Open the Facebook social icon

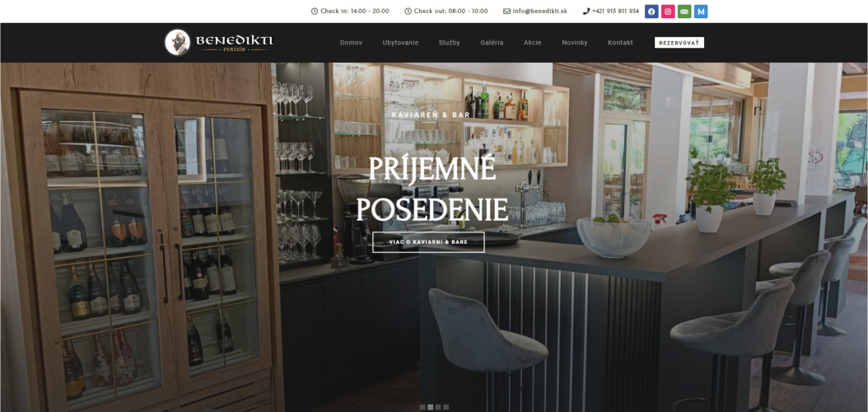tap(651, 12)
